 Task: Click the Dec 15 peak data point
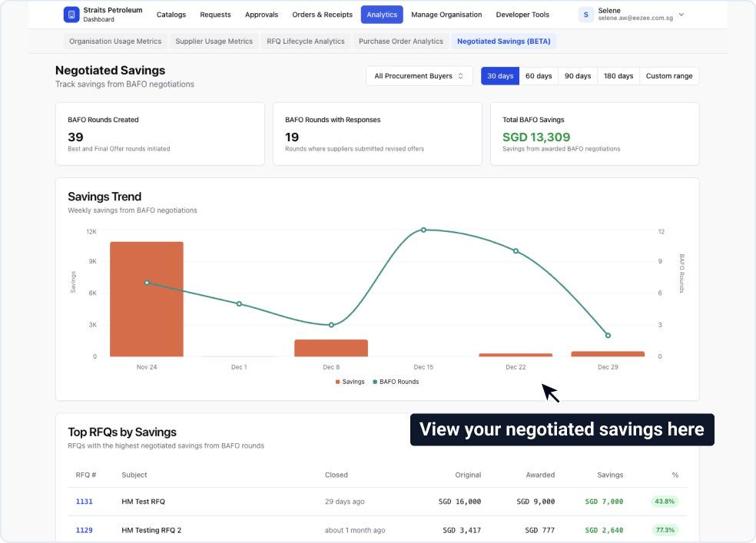point(423,230)
